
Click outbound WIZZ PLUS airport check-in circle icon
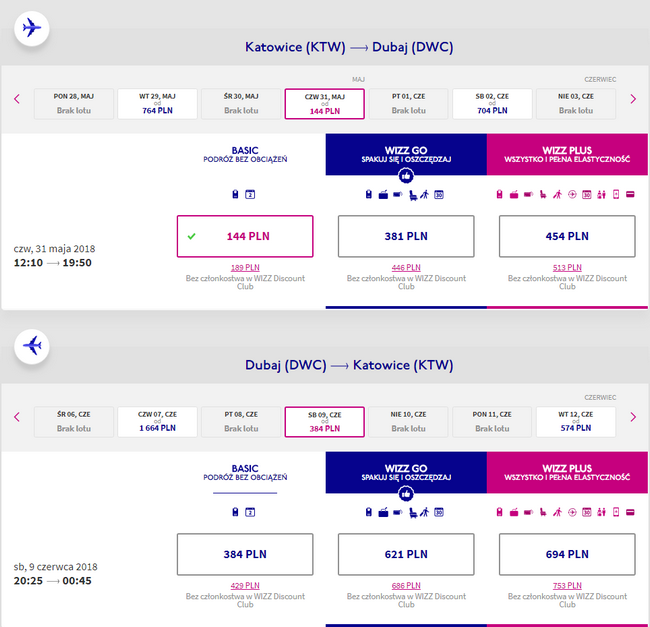572,194
